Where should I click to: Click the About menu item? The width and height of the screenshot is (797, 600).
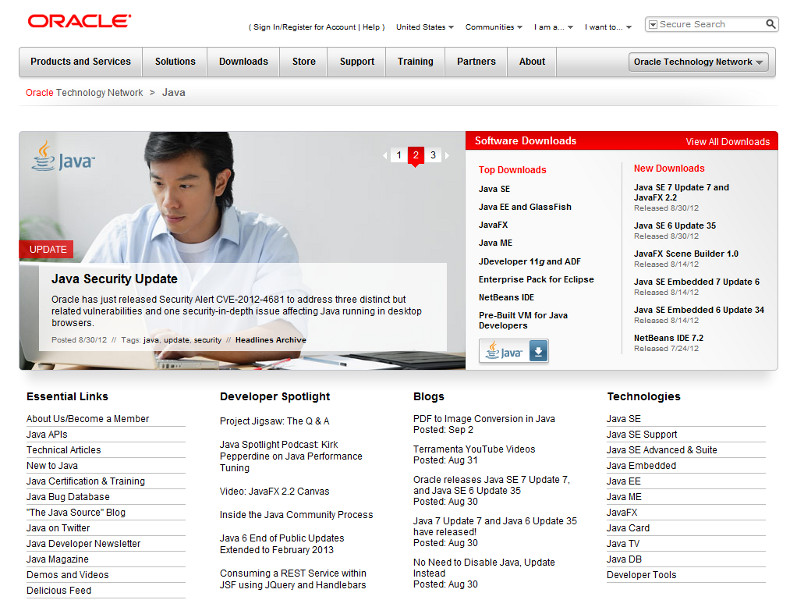click(x=532, y=62)
